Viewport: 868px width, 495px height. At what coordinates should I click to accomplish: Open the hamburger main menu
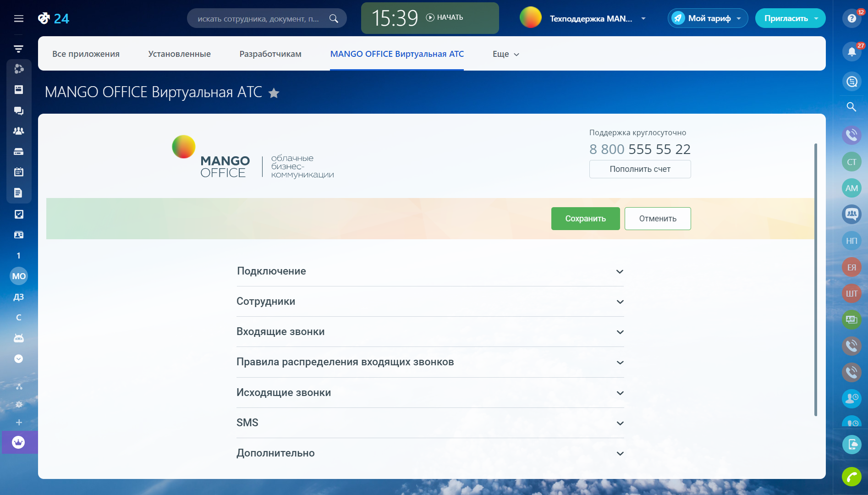click(19, 18)
